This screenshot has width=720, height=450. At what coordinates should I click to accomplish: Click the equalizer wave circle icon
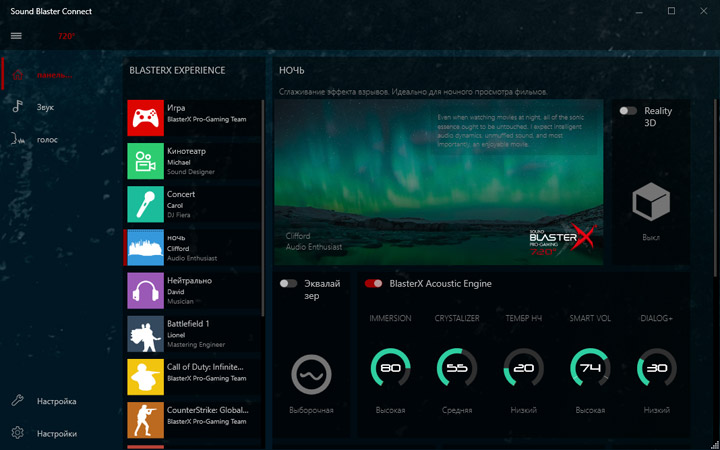pyautogui.click(x=311, y=375)
